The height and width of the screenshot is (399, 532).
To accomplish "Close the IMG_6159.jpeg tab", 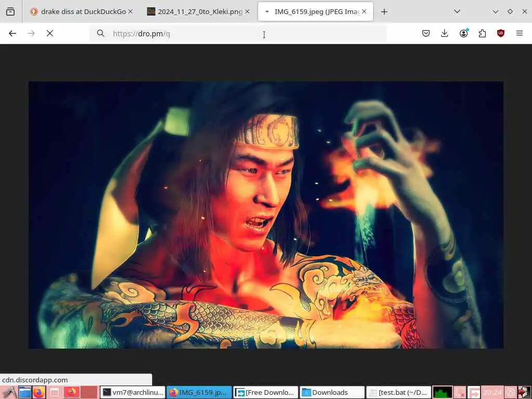I will (364, 11).
